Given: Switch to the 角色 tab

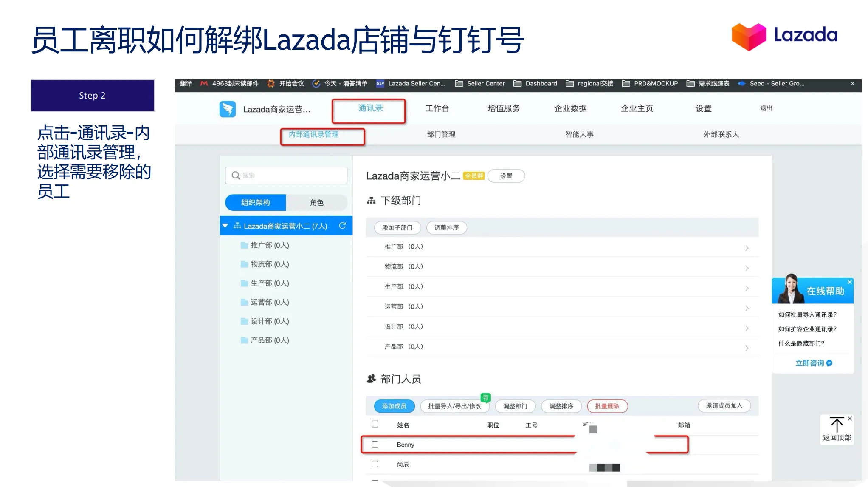Looking at the screenshot, I should point(316,202).
